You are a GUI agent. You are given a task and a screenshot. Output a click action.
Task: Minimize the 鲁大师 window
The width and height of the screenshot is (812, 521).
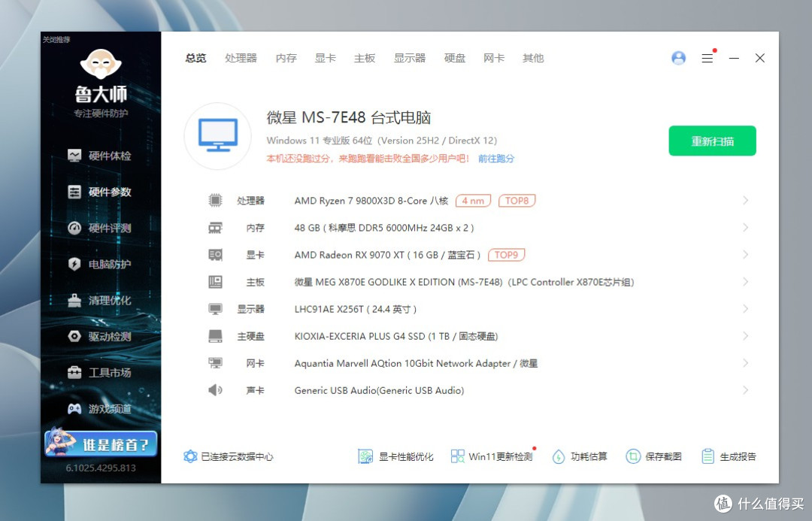(734, 58)
